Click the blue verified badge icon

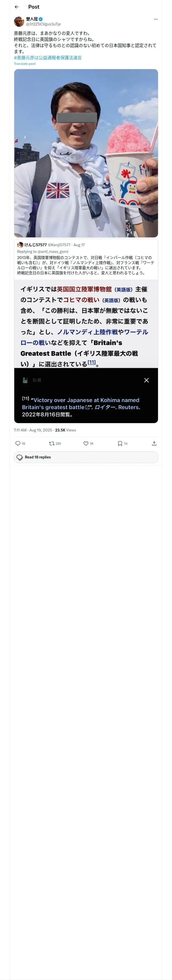pos(41,19)
